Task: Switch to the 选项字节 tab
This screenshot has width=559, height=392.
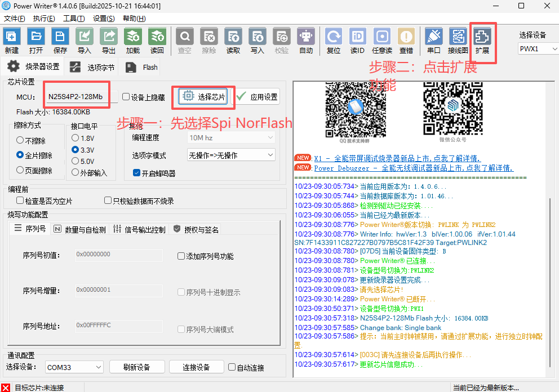Action: 94,68
